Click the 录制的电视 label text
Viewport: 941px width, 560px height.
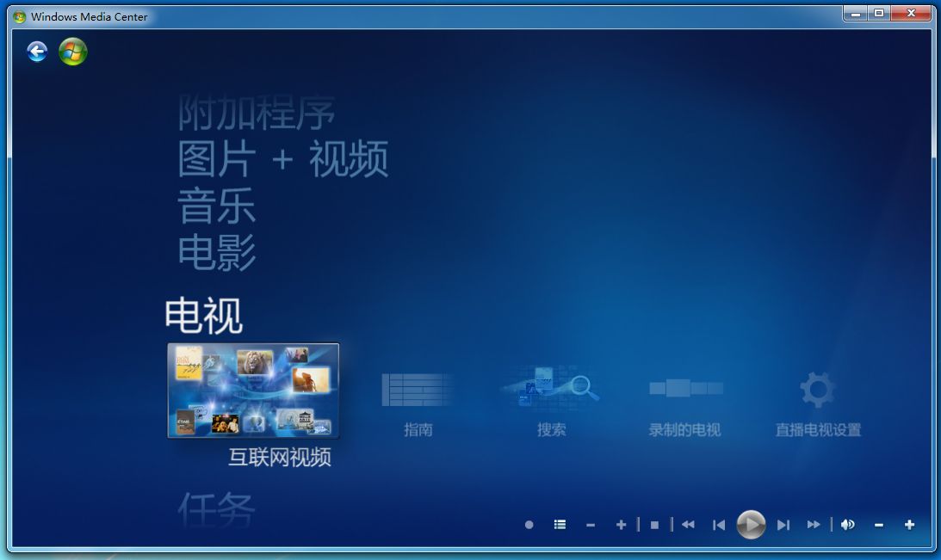click(x=684, y=430)
